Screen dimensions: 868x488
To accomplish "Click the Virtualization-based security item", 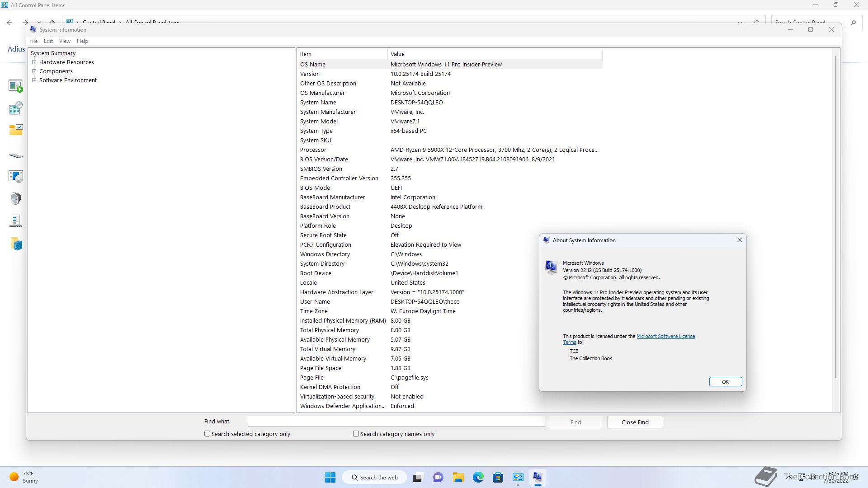I will pyautogui.click(x=337, y=397).
